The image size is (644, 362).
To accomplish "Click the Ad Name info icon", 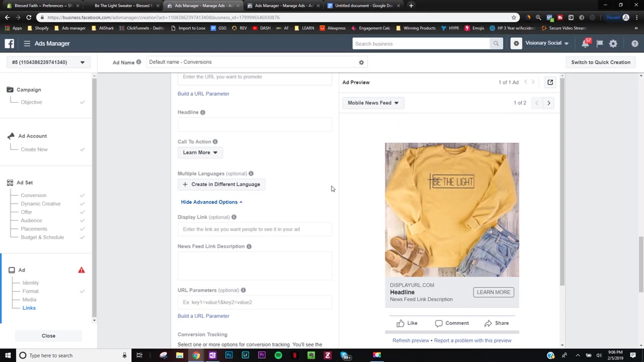I will click(139, 62).
